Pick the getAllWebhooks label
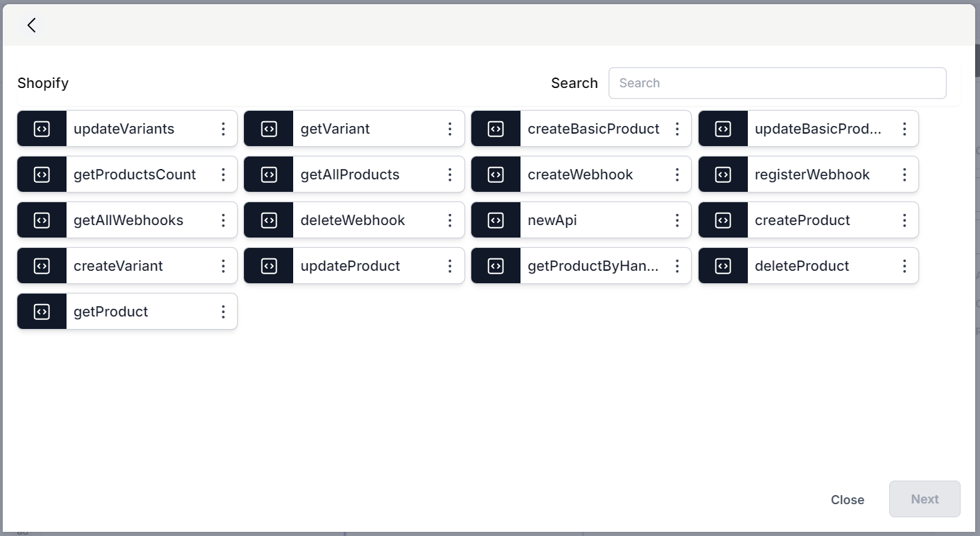980x536 pixels. click(x=129, y=220)
